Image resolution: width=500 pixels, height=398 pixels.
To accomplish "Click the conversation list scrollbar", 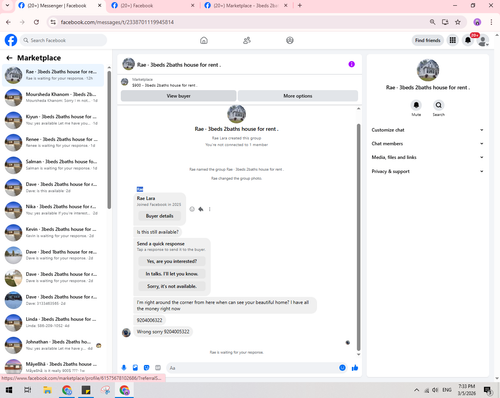I will coord(109,139).
